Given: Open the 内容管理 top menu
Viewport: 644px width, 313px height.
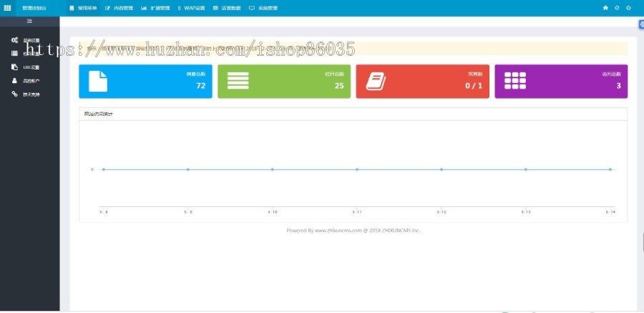Looking at the screenshot, I should 119,8.
